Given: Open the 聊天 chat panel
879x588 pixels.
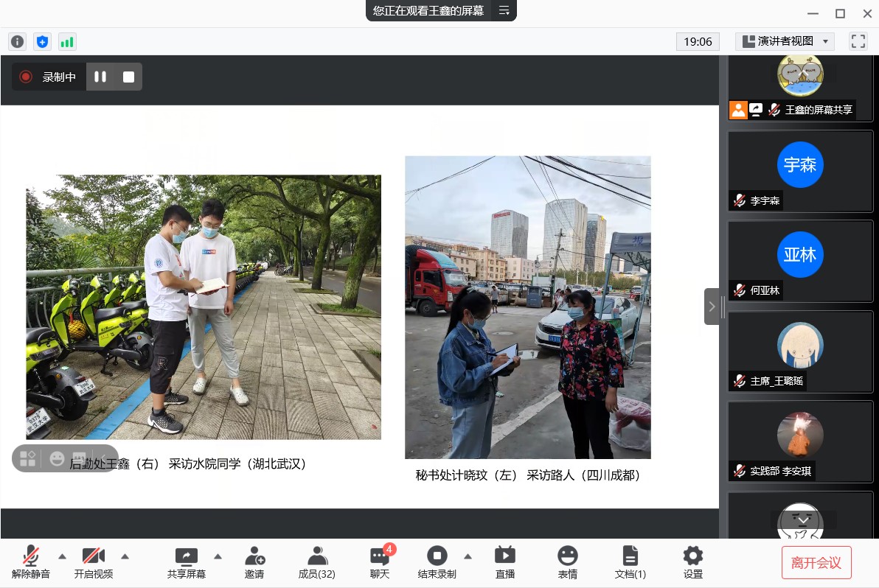Looking at the screenshot, I should (380, 562).
